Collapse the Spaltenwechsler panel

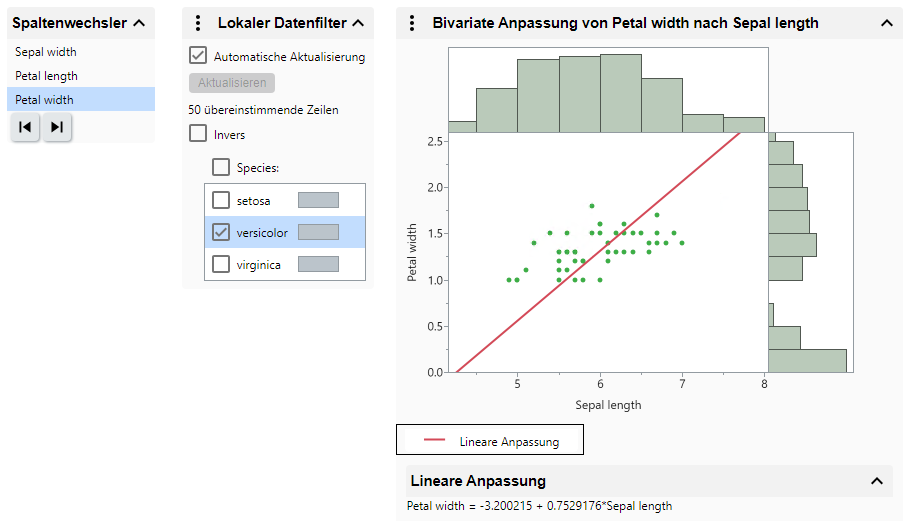[x=139, y=23]
